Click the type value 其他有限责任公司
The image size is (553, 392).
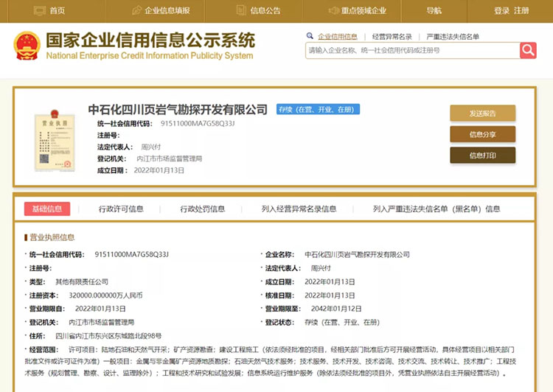pos(82,281)
